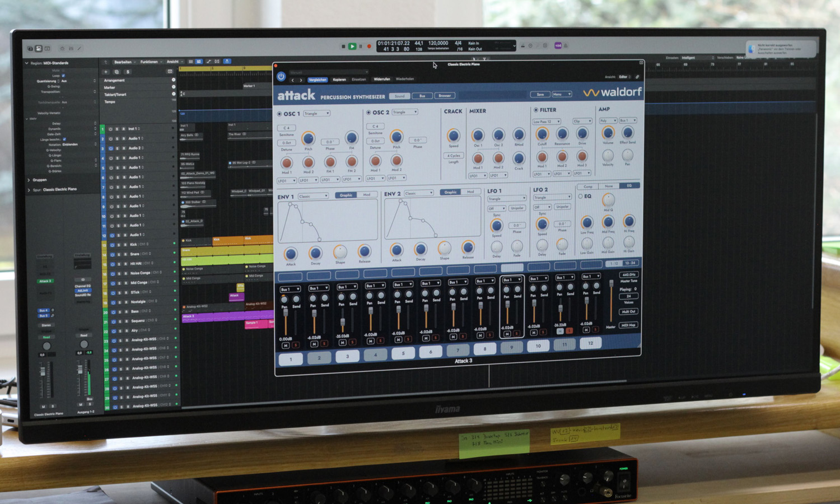Image resolution: width=840 pixels, height=504 pixels.
Task: Stop playback in the transport
Action: coord(343,46)
